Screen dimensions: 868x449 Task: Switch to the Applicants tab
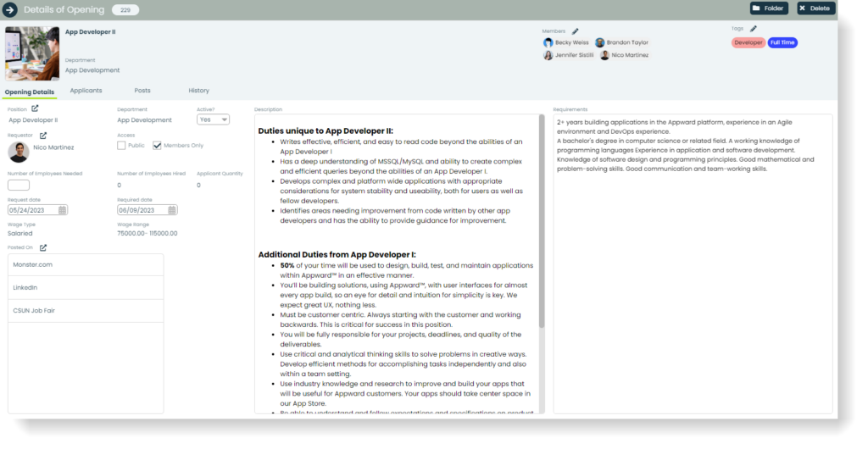pyautogui.click(x=86, y=90)
